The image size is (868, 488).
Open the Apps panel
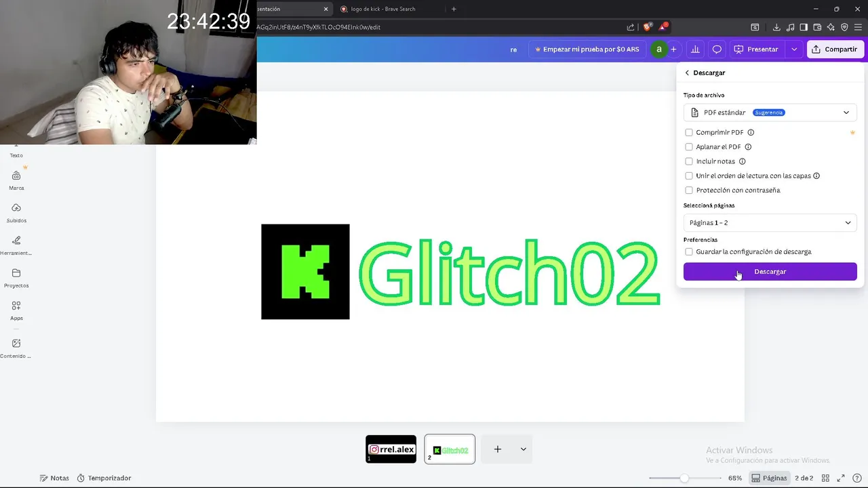(16, 310)
